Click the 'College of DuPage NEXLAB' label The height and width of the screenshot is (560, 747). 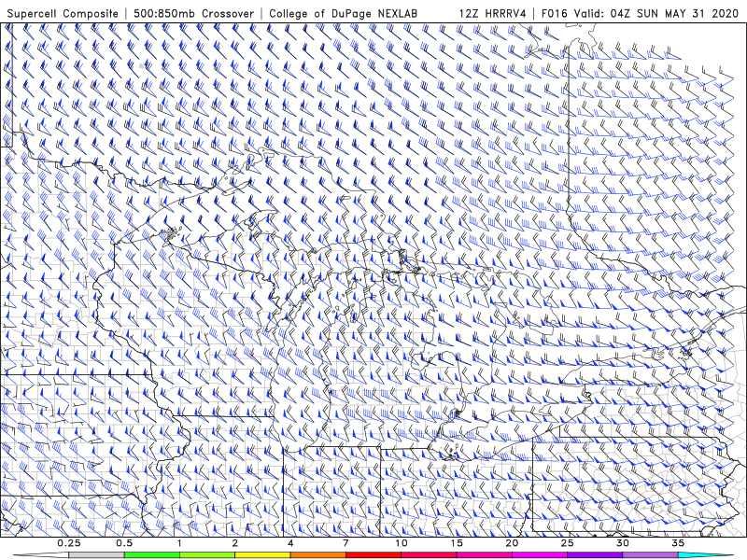coord(343,13)
